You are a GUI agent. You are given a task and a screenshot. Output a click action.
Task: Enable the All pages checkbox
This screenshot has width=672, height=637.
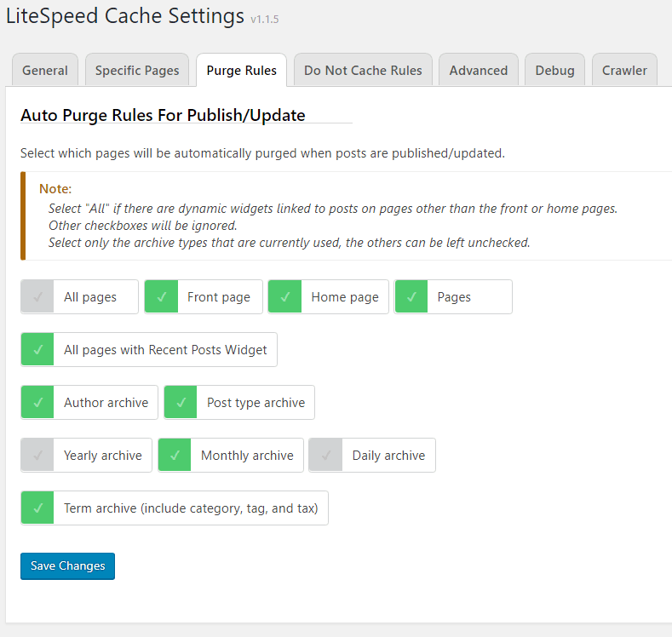pyautogui.click(x=37, y=297)
